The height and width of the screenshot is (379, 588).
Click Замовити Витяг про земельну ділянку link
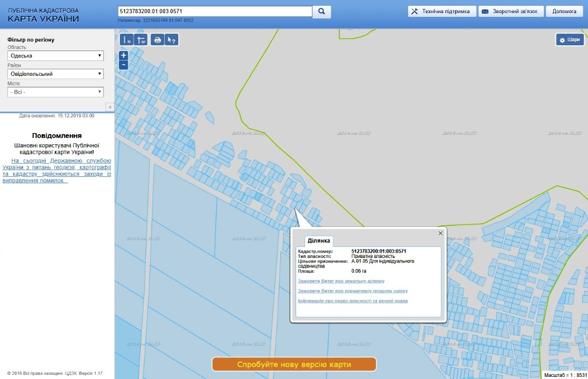[341, 281]
